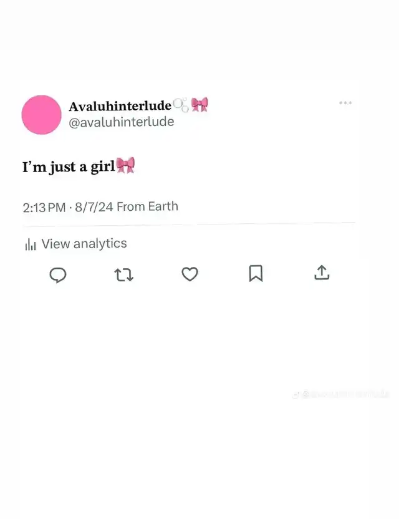Click the TikTok logo in the watermark

tap(296, 395)
